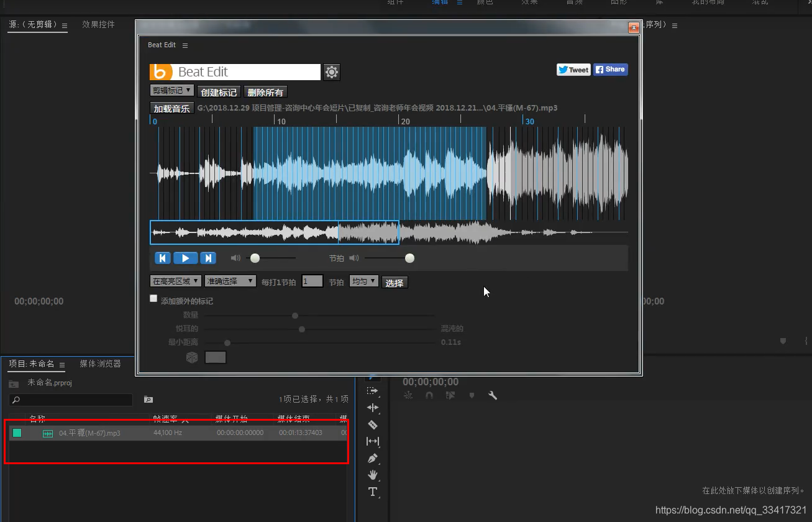Switch to 项目:未命名 tab
Viewport: 812px width, 522px height.
click(x=32, y=364)
